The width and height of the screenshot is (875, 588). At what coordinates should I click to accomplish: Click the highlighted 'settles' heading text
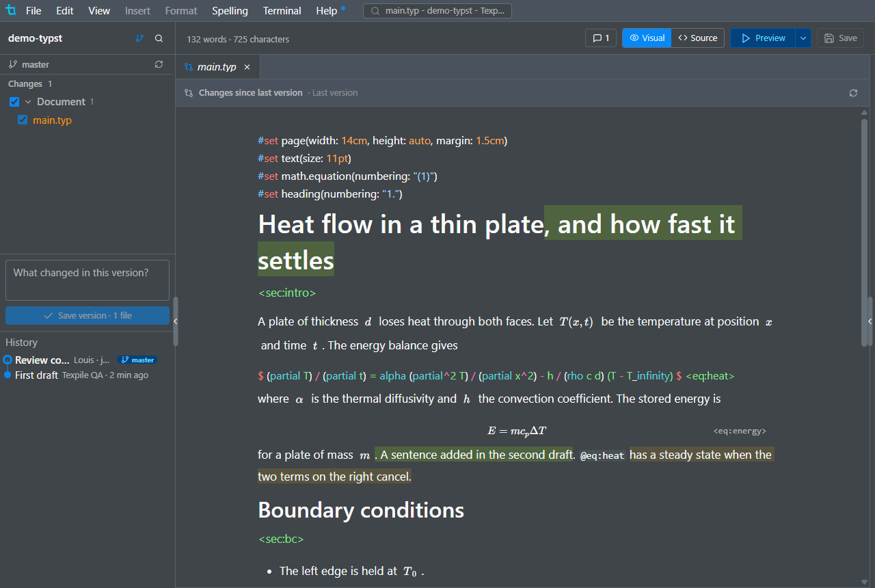(x=296, y=260)
